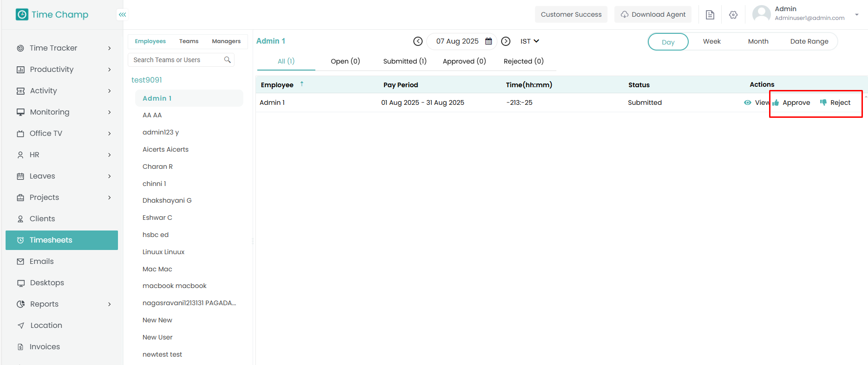The height and width of the screenshot is (365, 868).
Task: Expand the Projects submenu chevron
Action: point(110,198)
